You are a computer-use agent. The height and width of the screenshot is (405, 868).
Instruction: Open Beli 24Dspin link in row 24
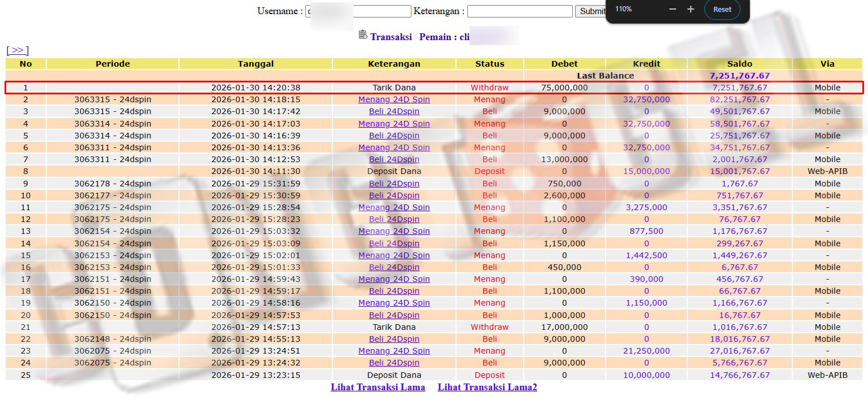394,363
